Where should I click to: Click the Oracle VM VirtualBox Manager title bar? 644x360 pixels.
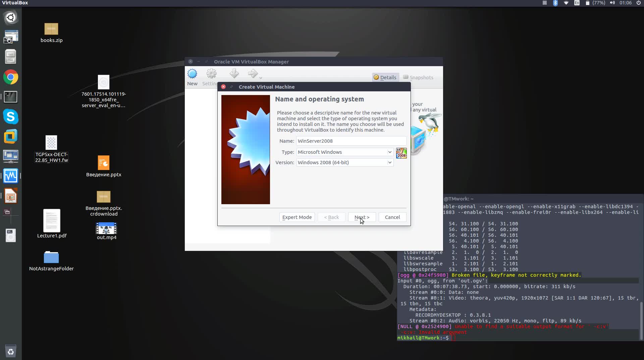[314, 62]
